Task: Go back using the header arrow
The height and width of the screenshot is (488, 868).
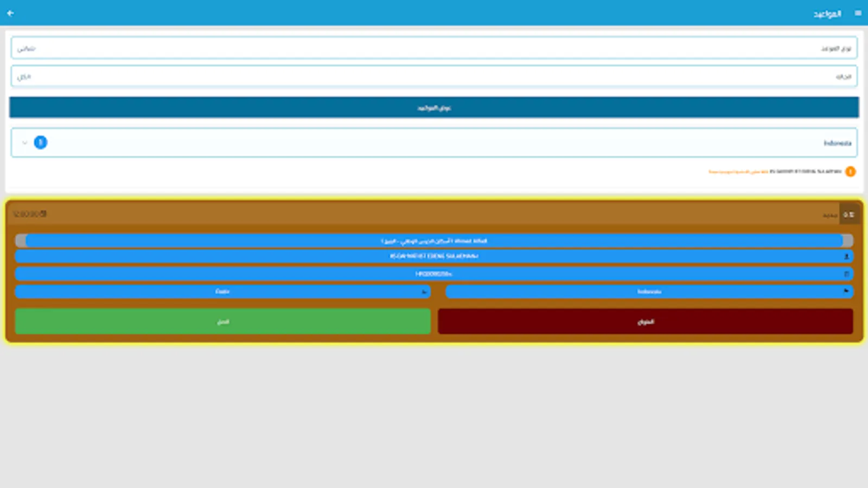Action: [x=10, y=13]
